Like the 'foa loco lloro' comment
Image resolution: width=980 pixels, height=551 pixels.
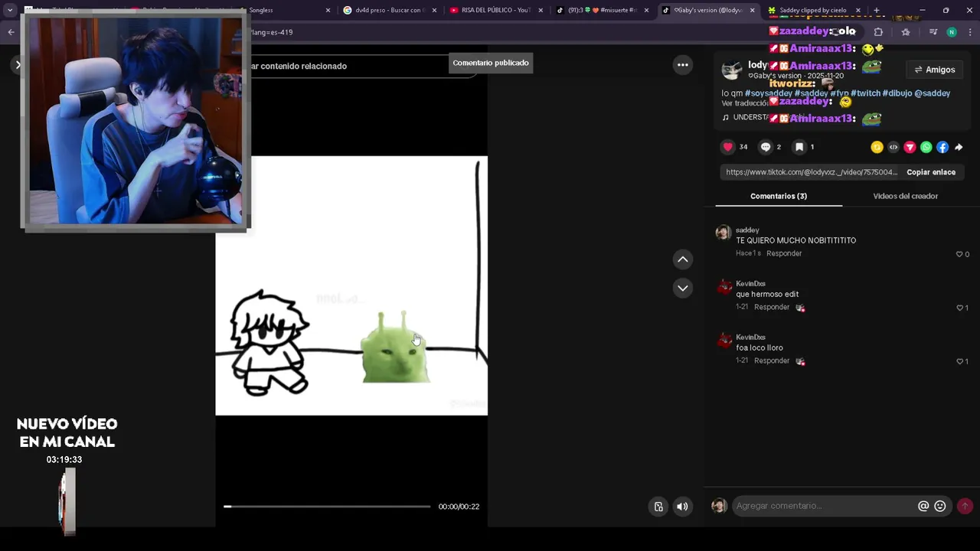(x=959, y=361)
